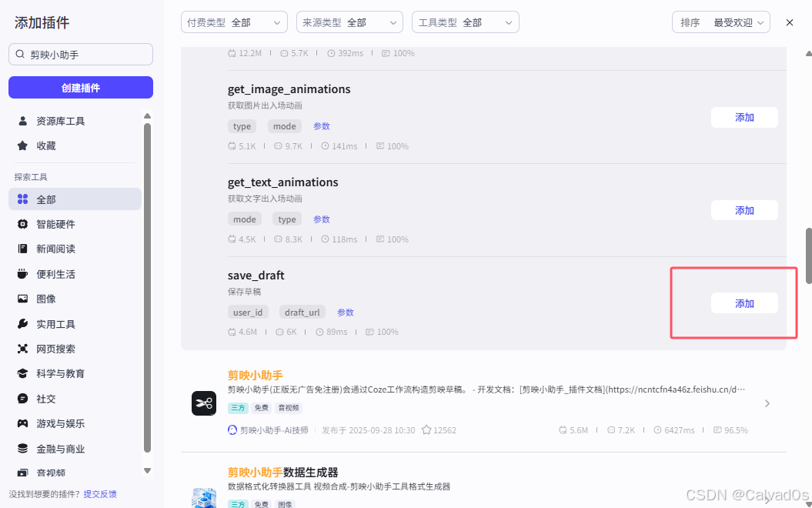Open the 收藏 star icon
812x508 pixels.
[23, 145]
